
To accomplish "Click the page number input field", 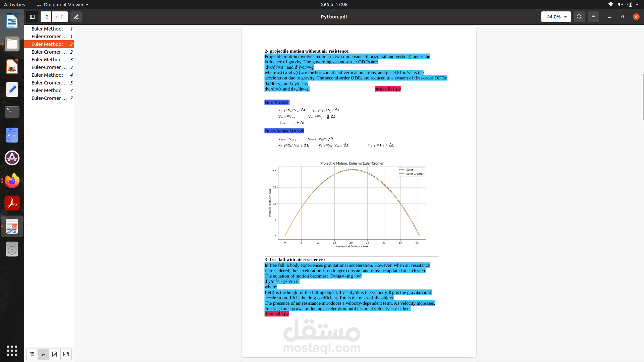I will pos(47,17).
